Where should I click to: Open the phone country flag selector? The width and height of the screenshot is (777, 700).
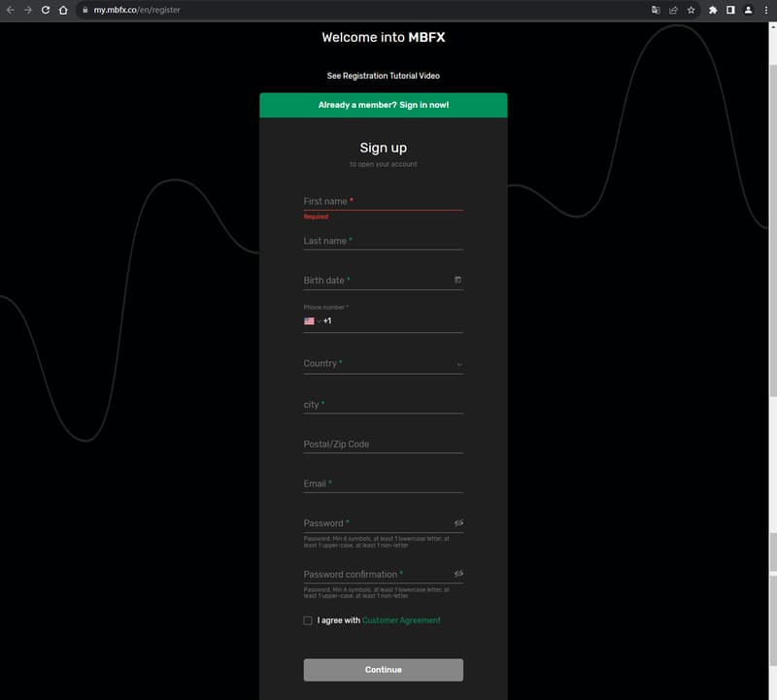point(312,321)
